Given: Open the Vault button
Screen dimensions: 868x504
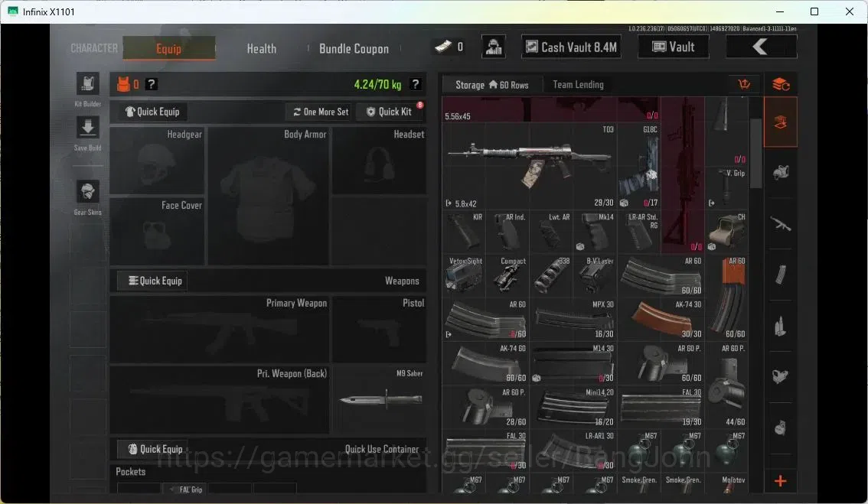Looking at the screenshot, I should click(x=673, y=47).
